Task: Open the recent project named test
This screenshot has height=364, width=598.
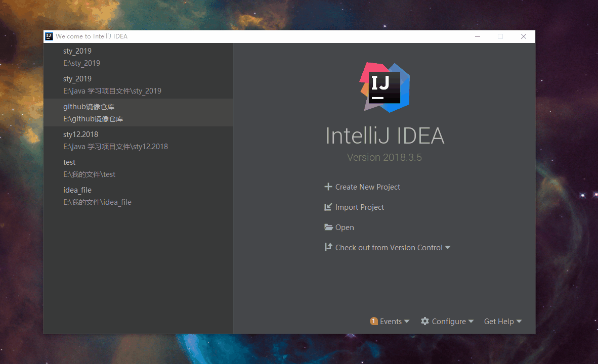Action: [x=138, y=168]
